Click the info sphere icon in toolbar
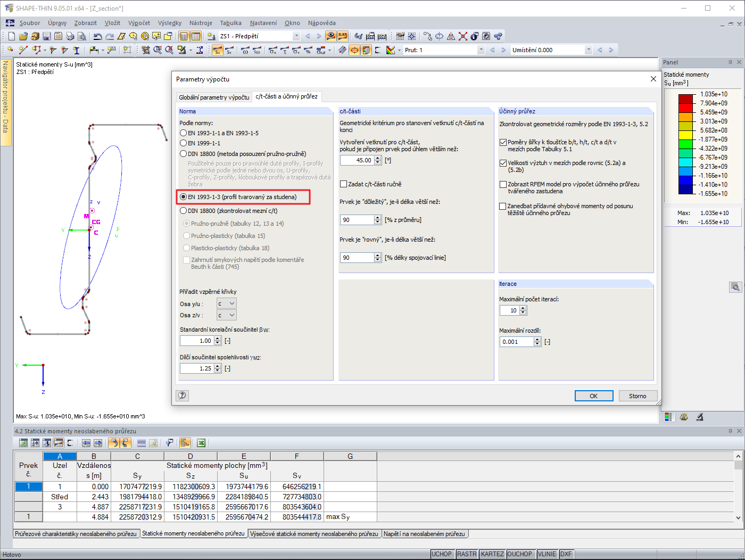Viewport: 745px width, 560px height. click(x=475, y=36)
